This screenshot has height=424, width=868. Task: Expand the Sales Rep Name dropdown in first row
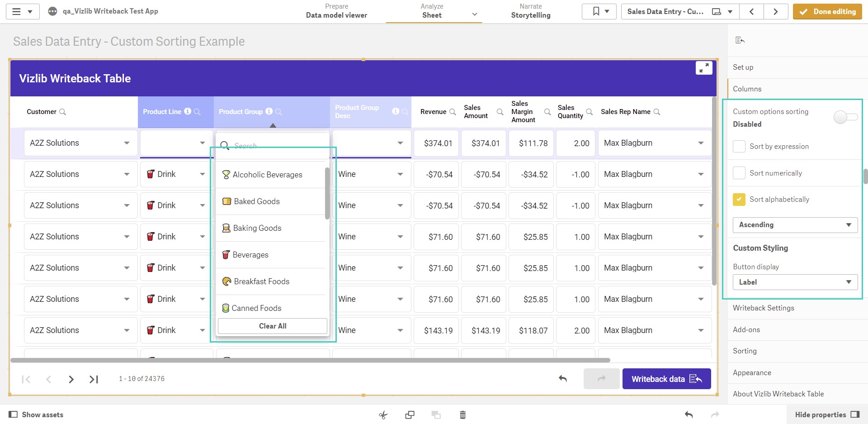click(x=701, y=143)
